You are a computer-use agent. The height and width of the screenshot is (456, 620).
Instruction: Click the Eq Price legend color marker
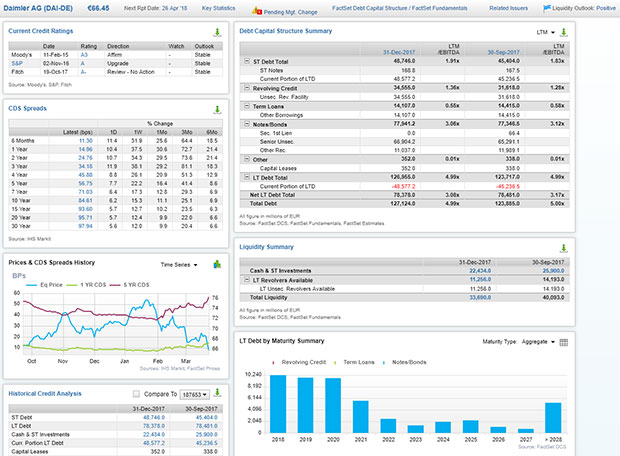tap(31, 285)
